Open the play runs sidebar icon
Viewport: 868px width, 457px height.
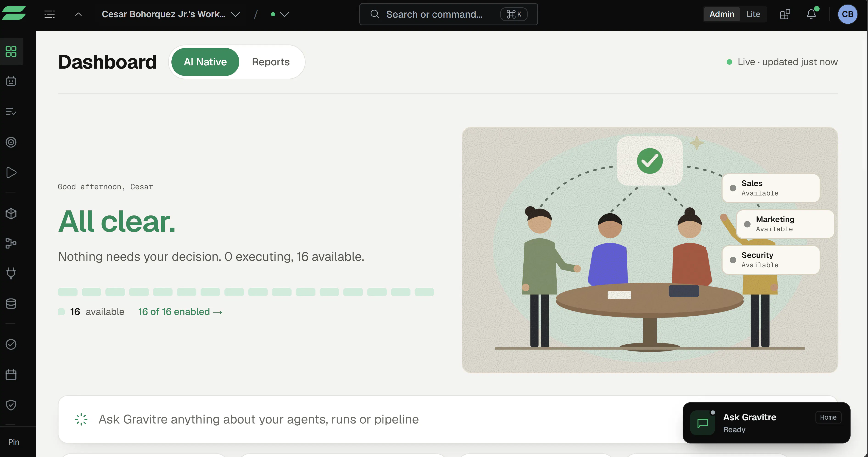coord(11,173)
